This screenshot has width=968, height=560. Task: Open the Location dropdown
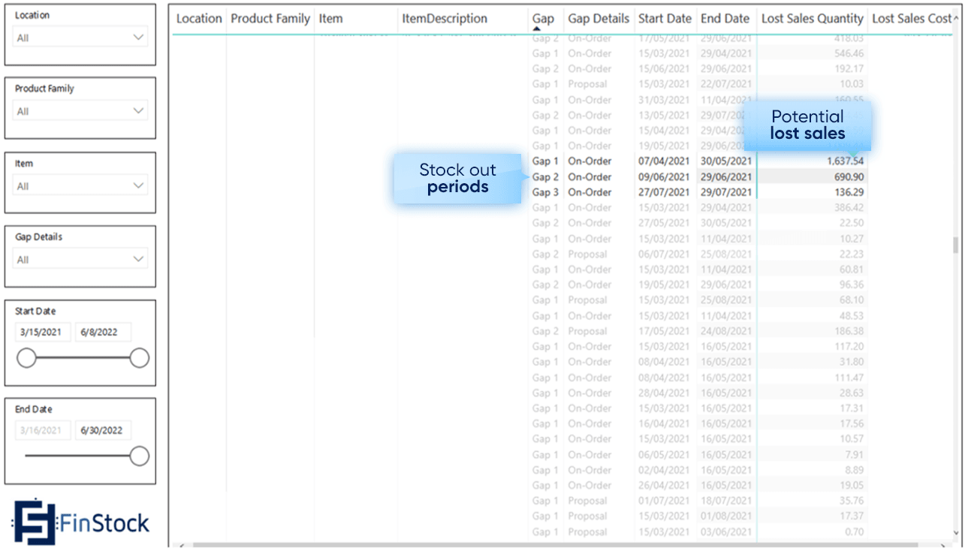pos(81,38)
